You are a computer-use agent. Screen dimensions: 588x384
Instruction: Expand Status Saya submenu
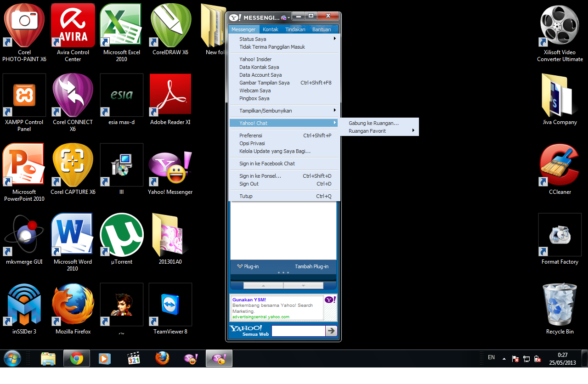click(284, 39)
